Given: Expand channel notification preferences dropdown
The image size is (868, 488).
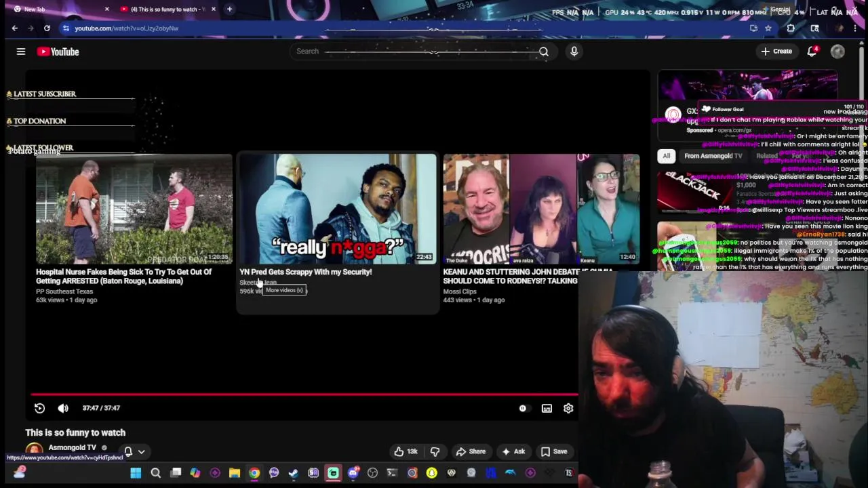Looking at the screenshot, I should click(x=141, y=451).
